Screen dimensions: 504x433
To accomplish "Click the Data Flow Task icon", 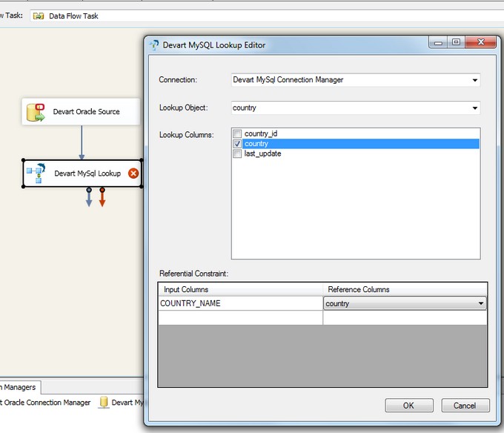I will [39, 16].
